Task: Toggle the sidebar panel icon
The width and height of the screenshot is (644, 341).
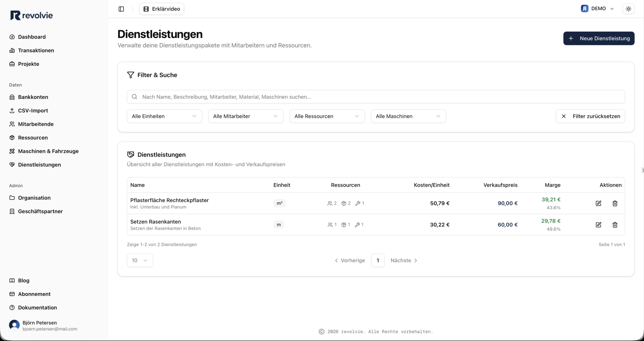Action: (x=121, y=9)
